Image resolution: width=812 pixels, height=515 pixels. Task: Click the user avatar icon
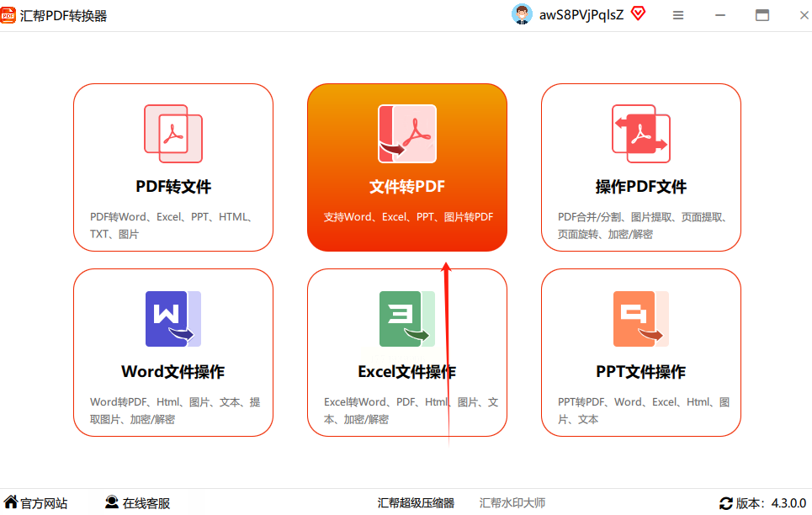(522, 14)
